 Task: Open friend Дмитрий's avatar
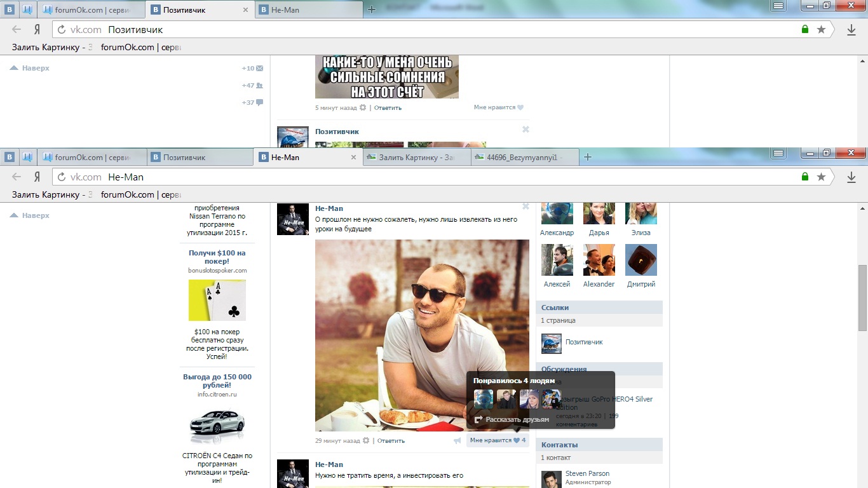coord(641,260)
